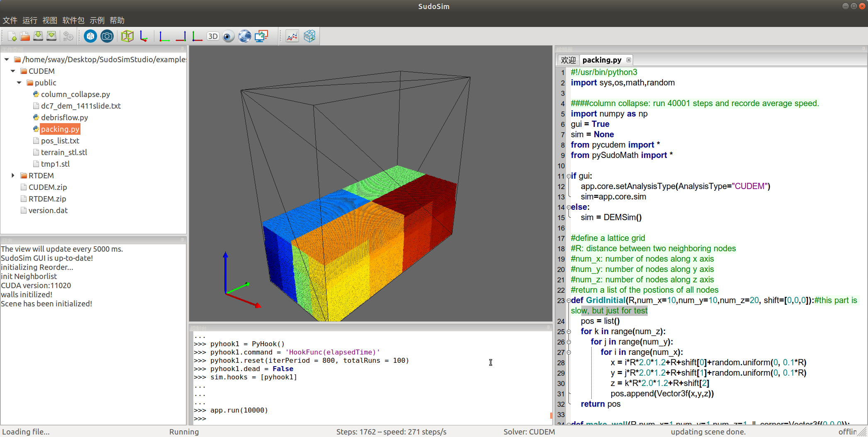Viewport: 868px width, 437px height.
Task: Click the eye icon in toolbar
Action: pos(228,36)
